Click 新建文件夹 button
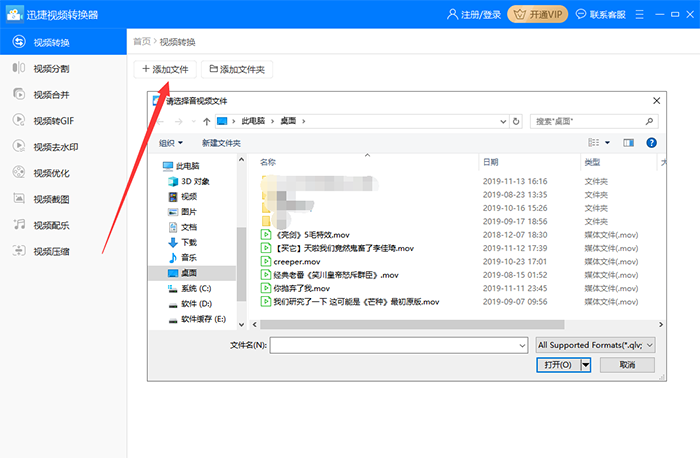The image size is (700, 458). 221,143
